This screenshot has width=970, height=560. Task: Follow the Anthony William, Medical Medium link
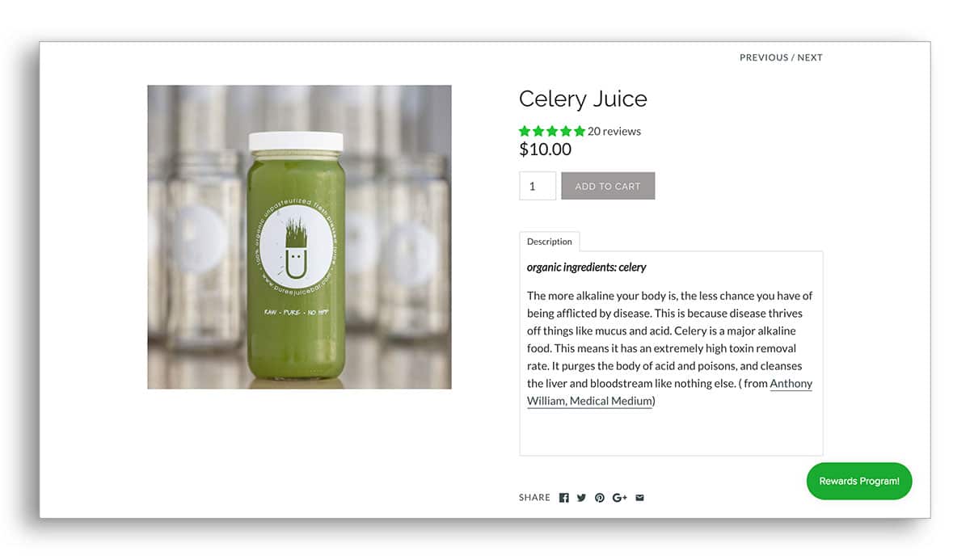[x=669, y=392]
